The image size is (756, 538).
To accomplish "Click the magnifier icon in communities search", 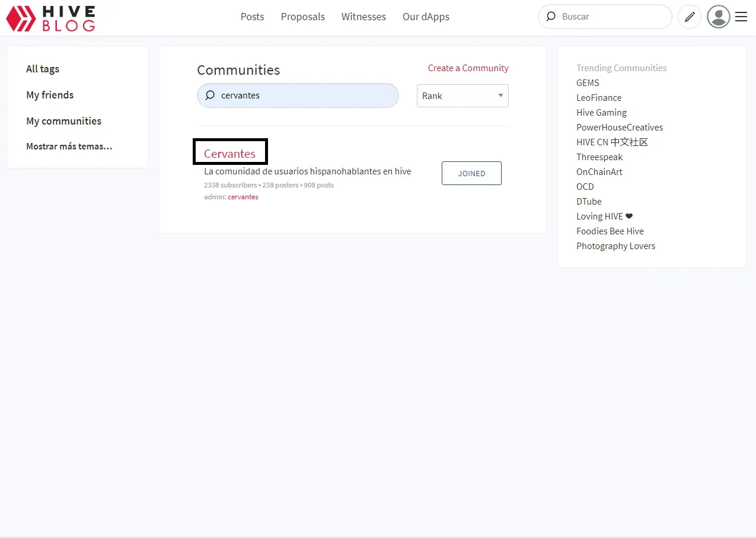I will pos(210,95).
